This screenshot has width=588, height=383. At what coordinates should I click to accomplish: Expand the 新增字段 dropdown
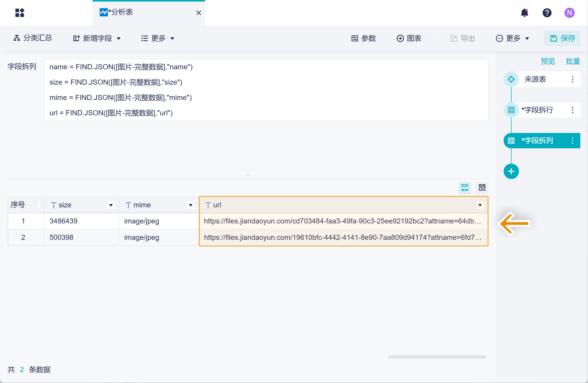click(x=97, y=38)
